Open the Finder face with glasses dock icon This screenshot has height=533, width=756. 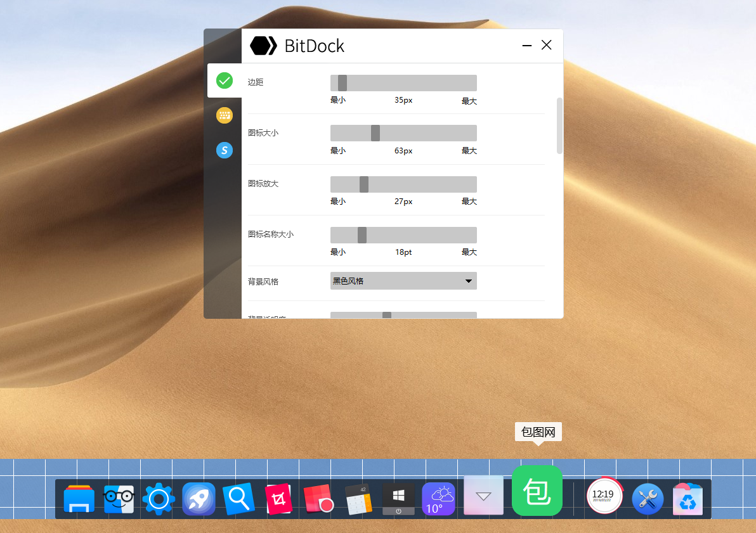coord(119,499)
